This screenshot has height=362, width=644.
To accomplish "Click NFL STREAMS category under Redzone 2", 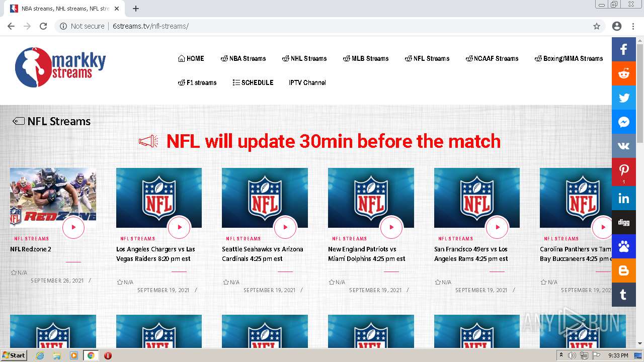I will point(32,239).
